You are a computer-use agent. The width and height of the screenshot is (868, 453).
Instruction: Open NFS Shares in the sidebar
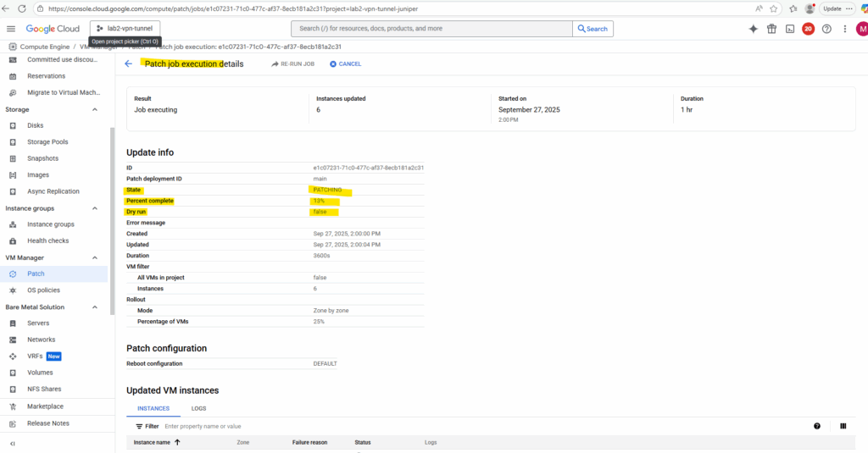point(44,389)
